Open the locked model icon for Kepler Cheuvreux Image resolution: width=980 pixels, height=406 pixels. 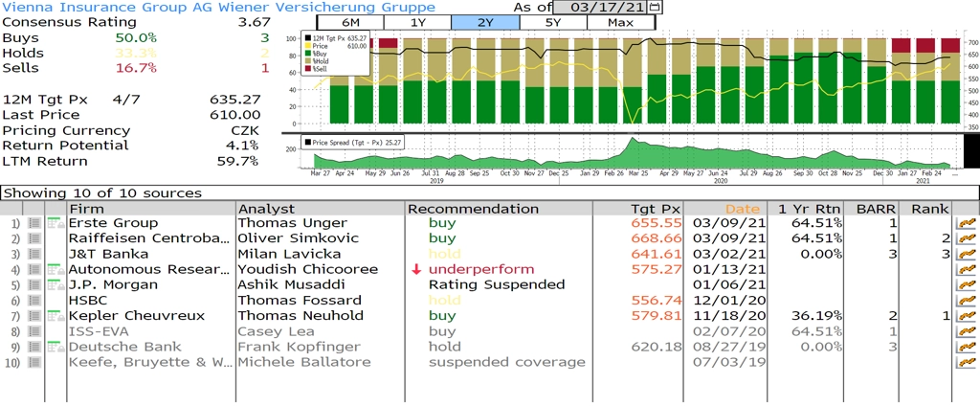coord(56,316)
